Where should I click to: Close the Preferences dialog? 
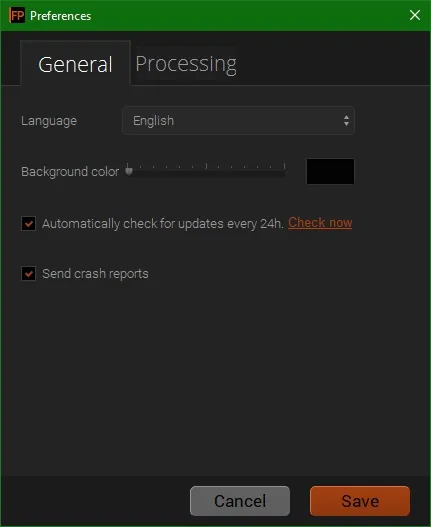coord(415,15)
